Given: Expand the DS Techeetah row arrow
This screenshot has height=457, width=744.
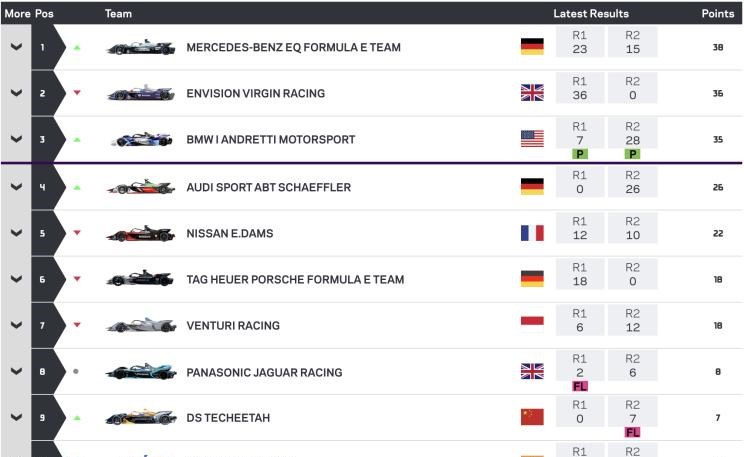Looking at the screenshot, I should pyautogui.click(x=16, y=418).
